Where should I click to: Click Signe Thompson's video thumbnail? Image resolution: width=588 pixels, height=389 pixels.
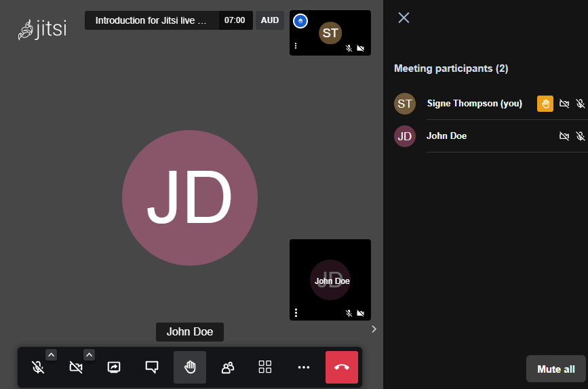[x=330, y=33]
